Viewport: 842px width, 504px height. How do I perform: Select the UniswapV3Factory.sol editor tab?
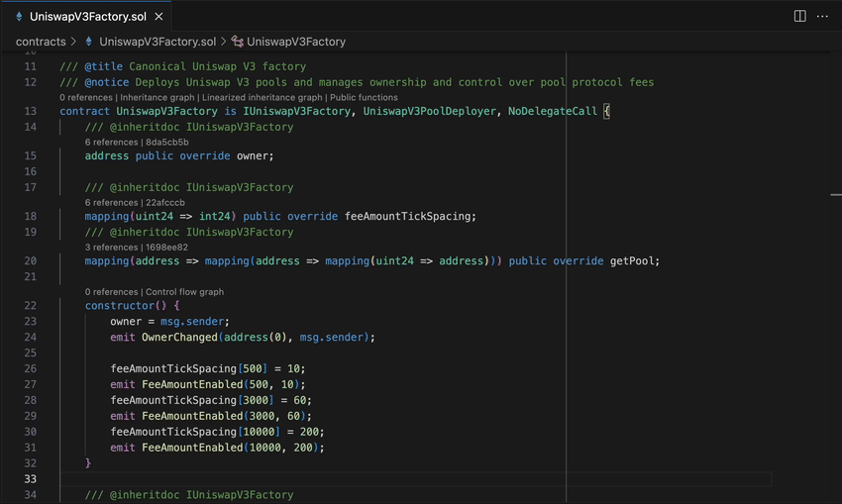point(87,17)
